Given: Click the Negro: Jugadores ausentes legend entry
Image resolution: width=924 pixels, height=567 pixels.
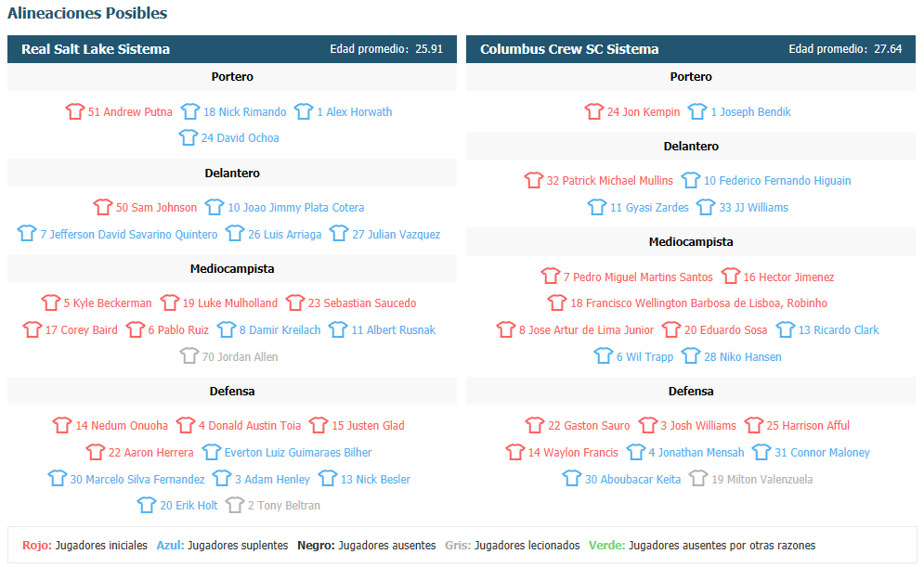Looking at the screenshot, I should coord(367,546).
